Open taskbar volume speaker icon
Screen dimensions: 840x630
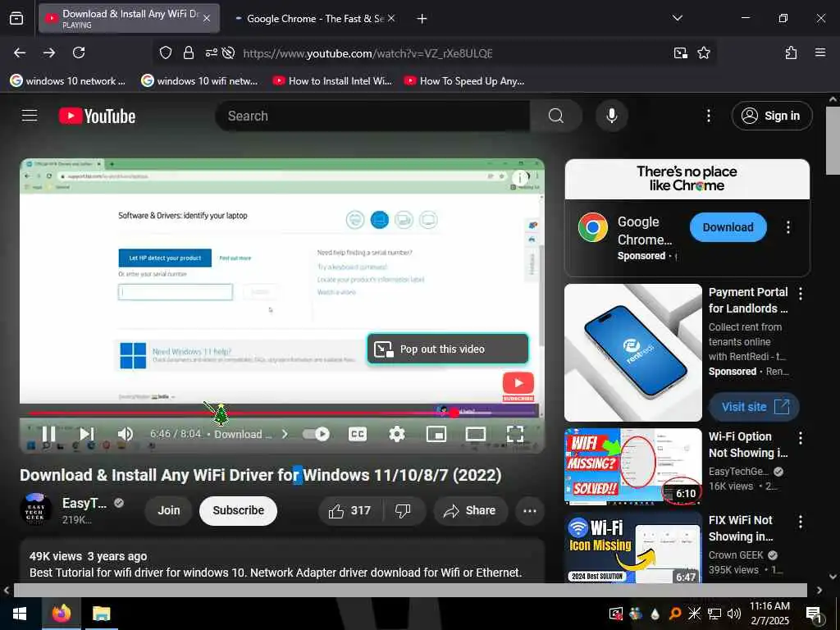tap(734, 614)
